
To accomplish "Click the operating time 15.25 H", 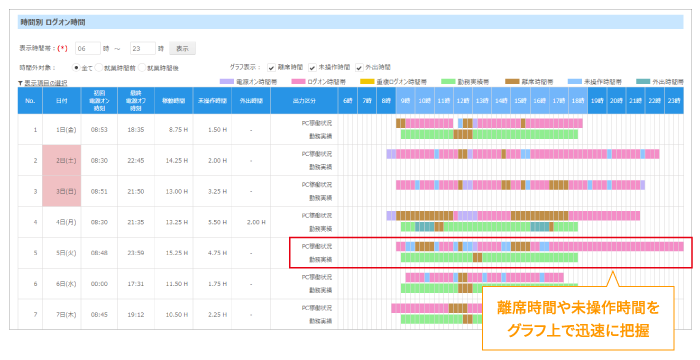I will [x=177, y=253].
